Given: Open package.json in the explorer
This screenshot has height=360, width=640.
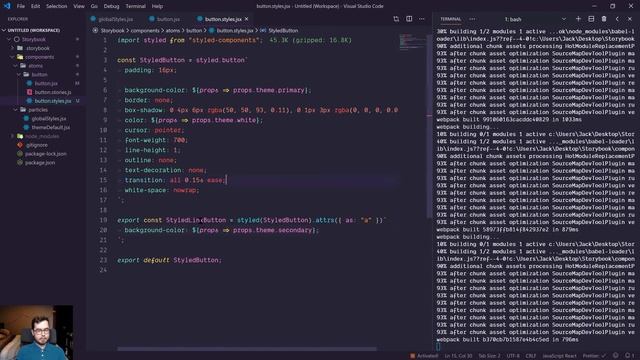Looking at the screenshot, I should [x=40, y=162].
